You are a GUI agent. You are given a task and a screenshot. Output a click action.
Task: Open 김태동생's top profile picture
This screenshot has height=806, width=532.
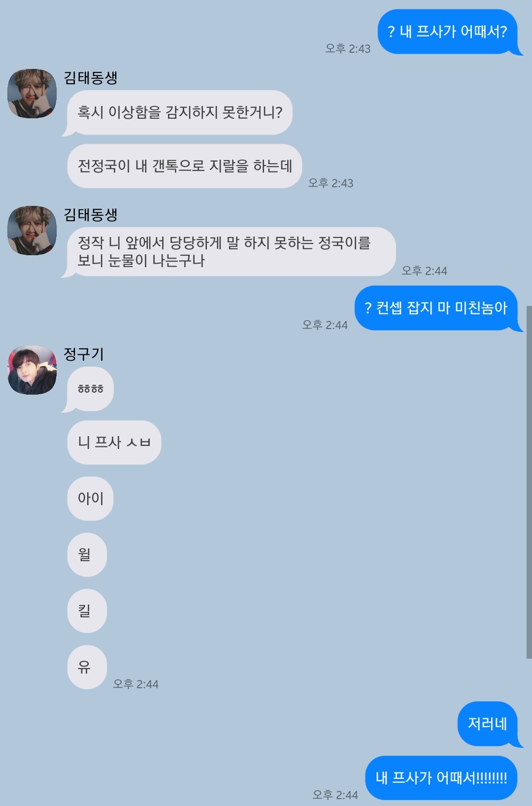pos(32,94)
